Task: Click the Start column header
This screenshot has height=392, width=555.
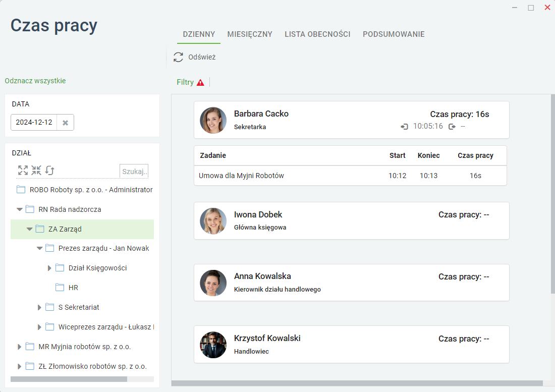Action: point(398,155)
